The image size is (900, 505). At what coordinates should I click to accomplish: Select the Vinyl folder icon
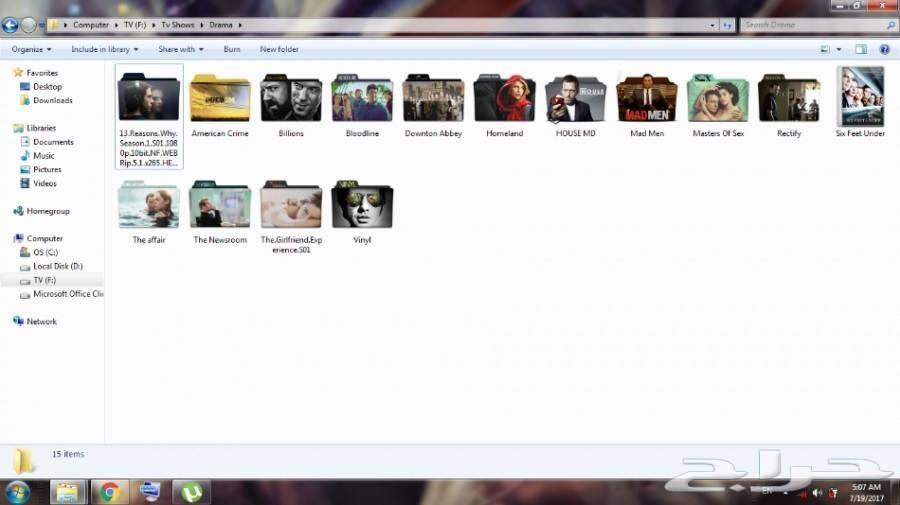pyautogui.click(x=362, y=205)
